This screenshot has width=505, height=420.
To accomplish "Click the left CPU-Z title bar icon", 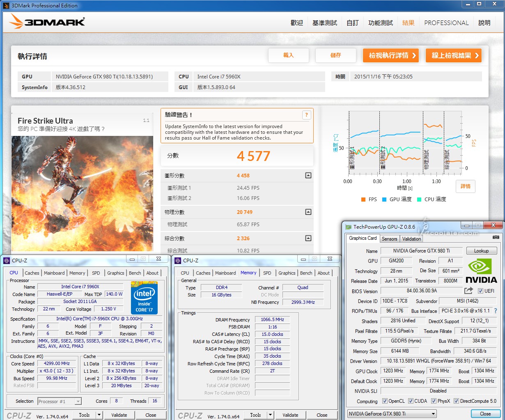I will [x=7, y=260].
